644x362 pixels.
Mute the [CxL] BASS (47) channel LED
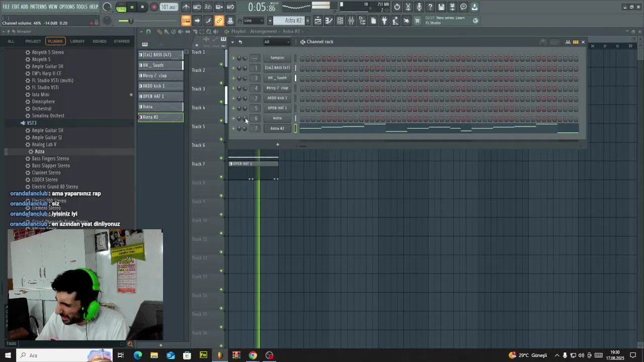(x=233, y=68)
